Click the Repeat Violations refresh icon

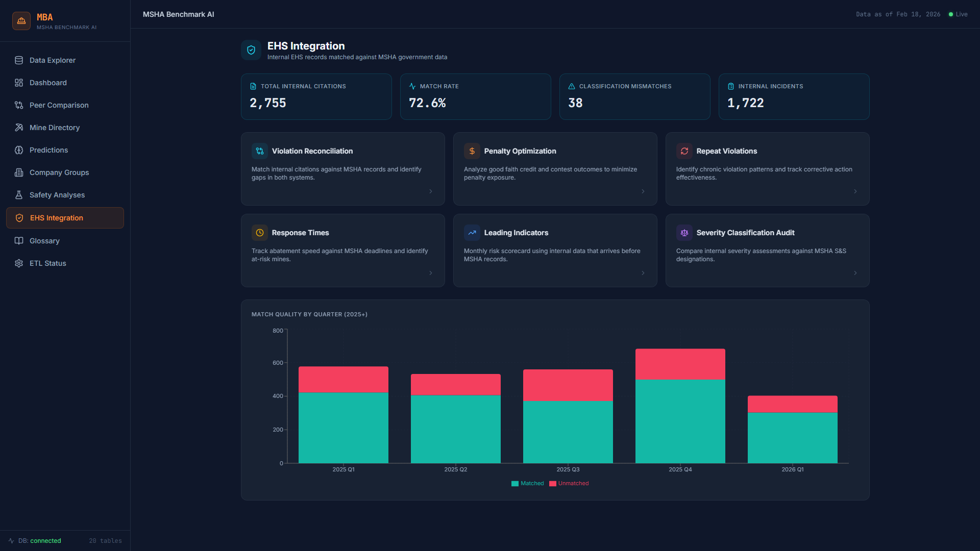pos(684,151)
